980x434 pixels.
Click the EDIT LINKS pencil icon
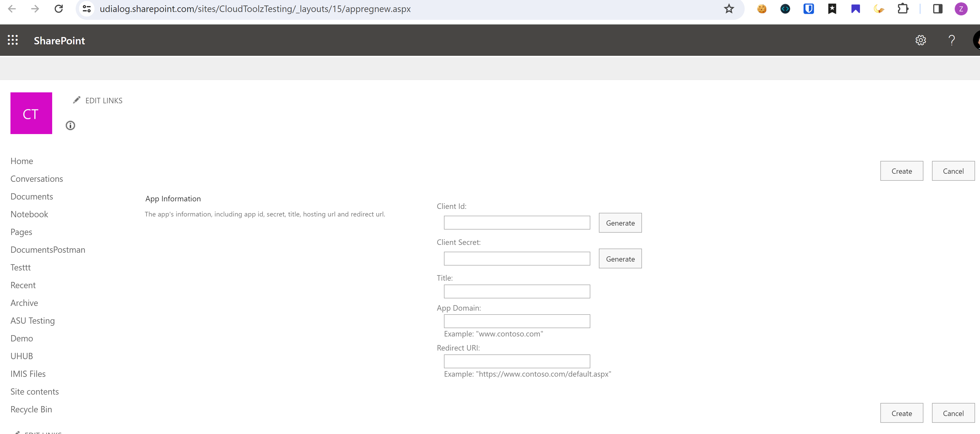pos(77,100)
